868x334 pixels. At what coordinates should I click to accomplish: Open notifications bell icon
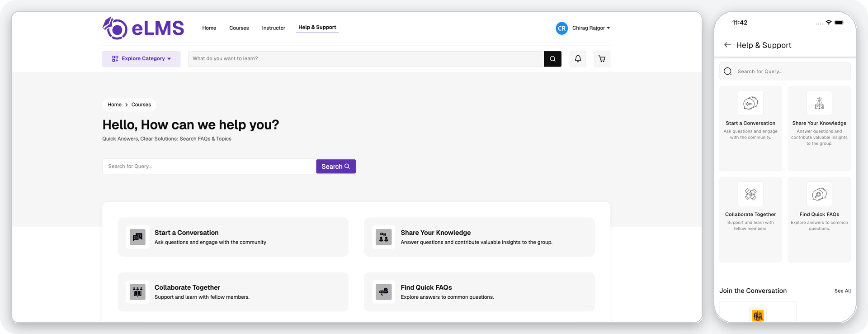coord(578,59)
